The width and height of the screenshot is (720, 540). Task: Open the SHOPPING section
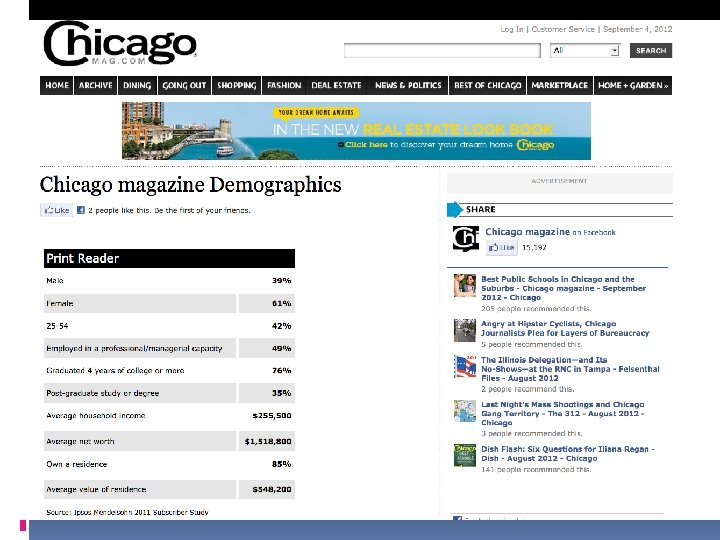click(236, 85)
